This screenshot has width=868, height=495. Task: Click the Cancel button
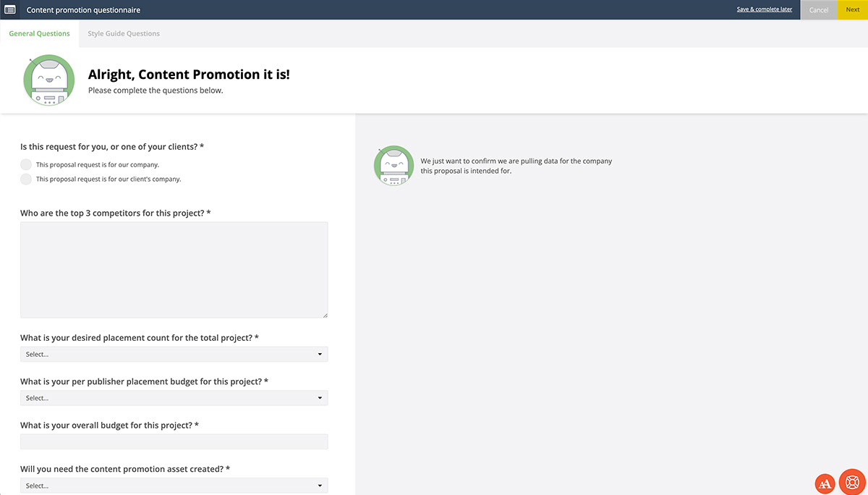[819, 10]
